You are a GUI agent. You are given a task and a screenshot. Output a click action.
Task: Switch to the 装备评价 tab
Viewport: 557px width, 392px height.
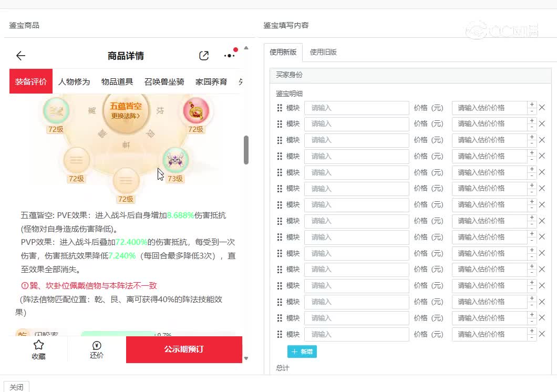[x=31, y=81]
